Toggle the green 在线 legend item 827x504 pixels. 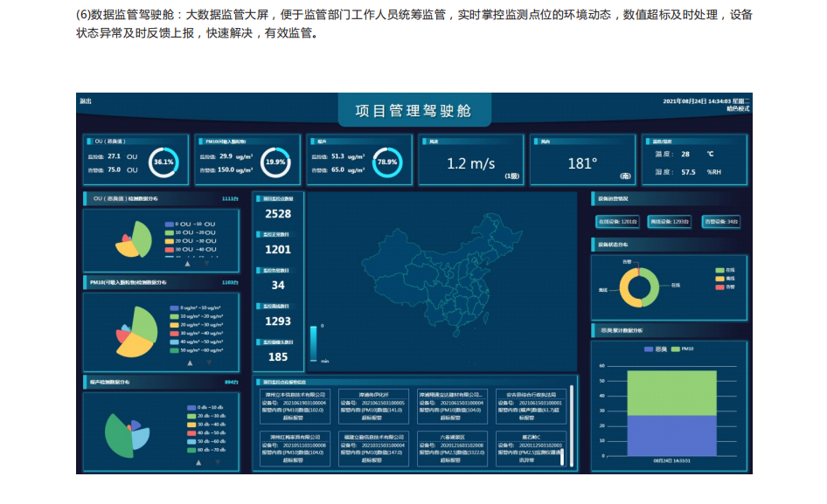coord(726,270)
